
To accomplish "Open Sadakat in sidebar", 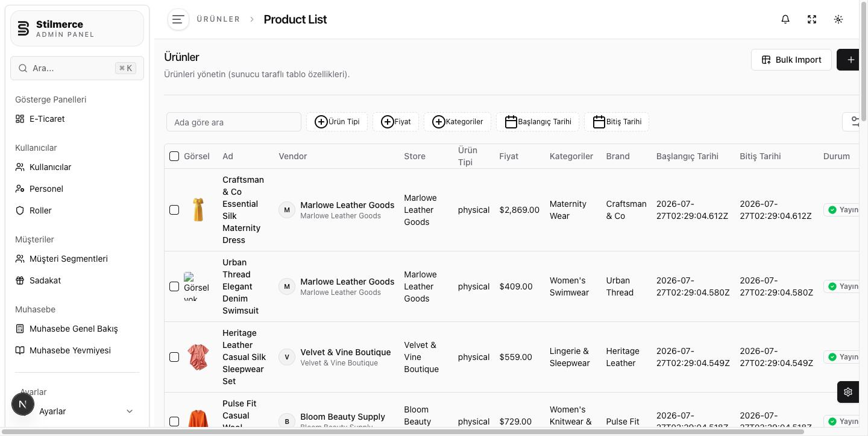I will point(77,280).
